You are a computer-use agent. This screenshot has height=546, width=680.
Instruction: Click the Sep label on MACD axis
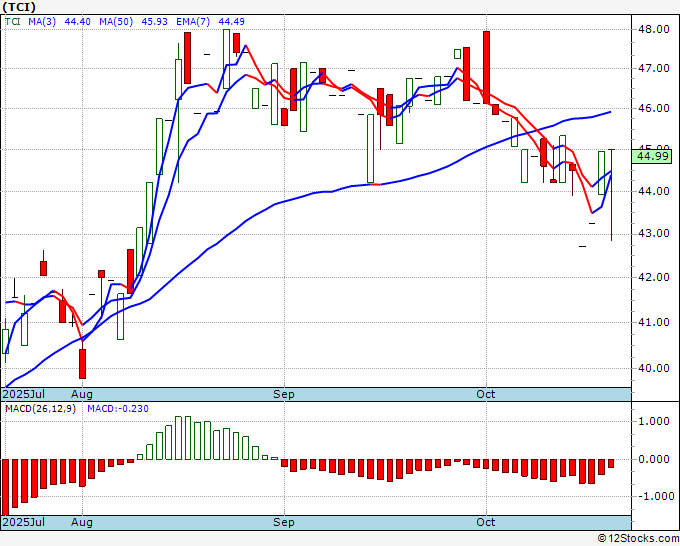pos(284,522)
